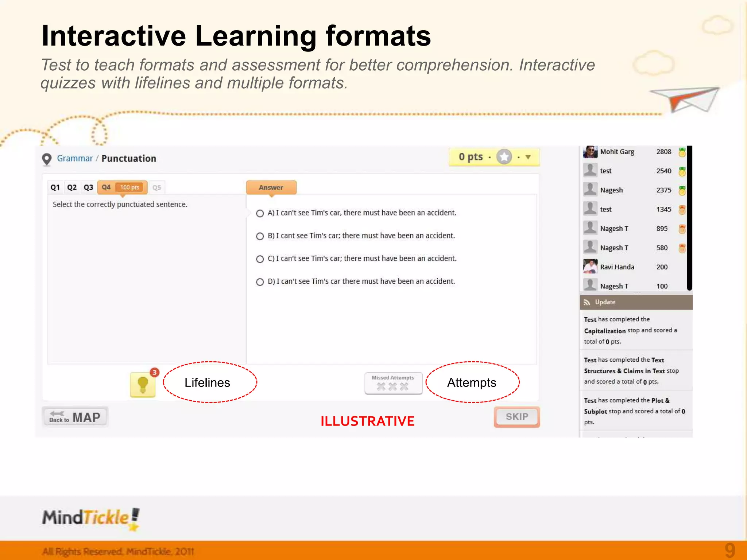Screen dimensions: 747x560
Task: Click the RSS feed icon beside Update
Action: coord(587,302)
